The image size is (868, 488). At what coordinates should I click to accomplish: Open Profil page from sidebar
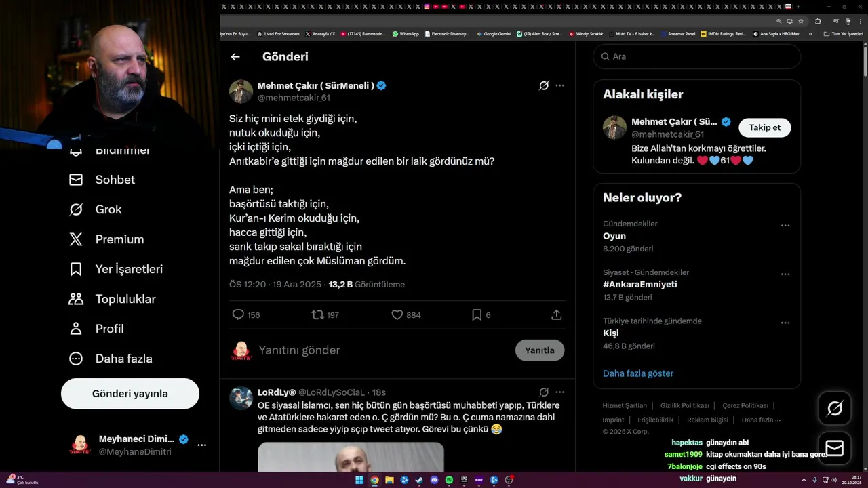click(x=96, y=329)
